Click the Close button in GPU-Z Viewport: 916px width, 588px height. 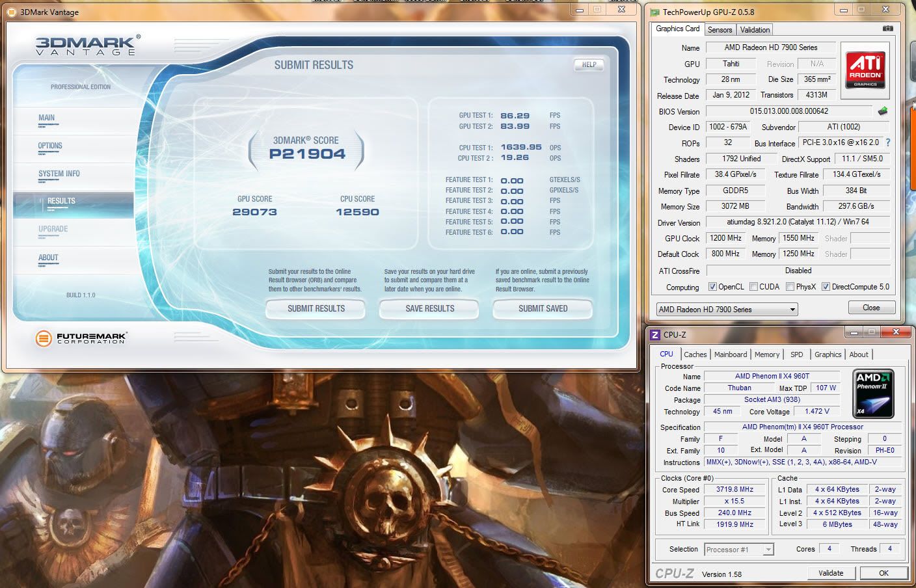pos(871,308)
